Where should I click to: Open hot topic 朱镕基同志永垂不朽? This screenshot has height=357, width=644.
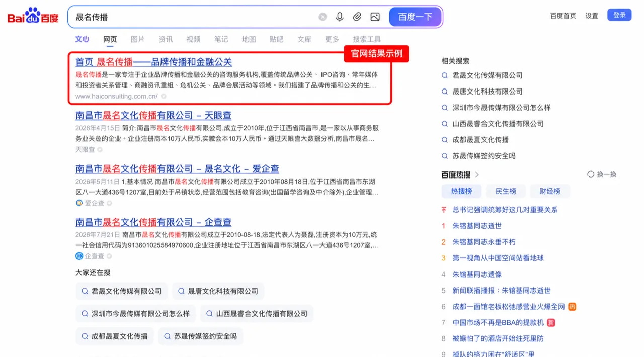tap(484, 242)
